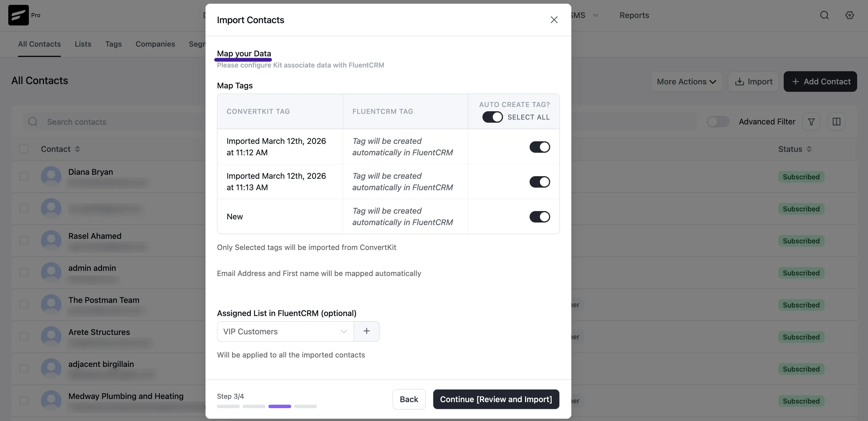Click the current step 3 progress bar
This screenshot has width=868, height=421.
[x=279, y=406]
